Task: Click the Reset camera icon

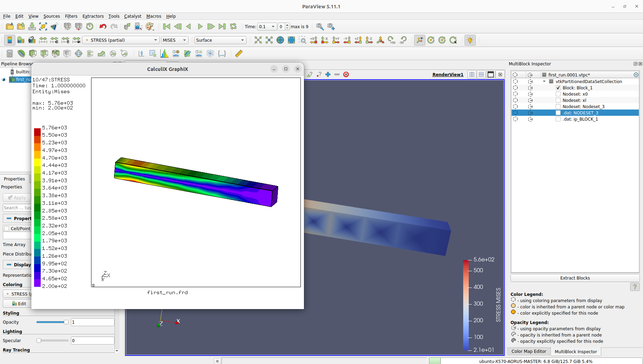Action: (258, 40)
